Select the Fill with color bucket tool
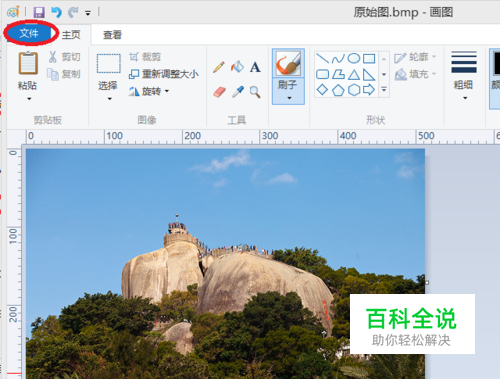 tap(237, 67)
